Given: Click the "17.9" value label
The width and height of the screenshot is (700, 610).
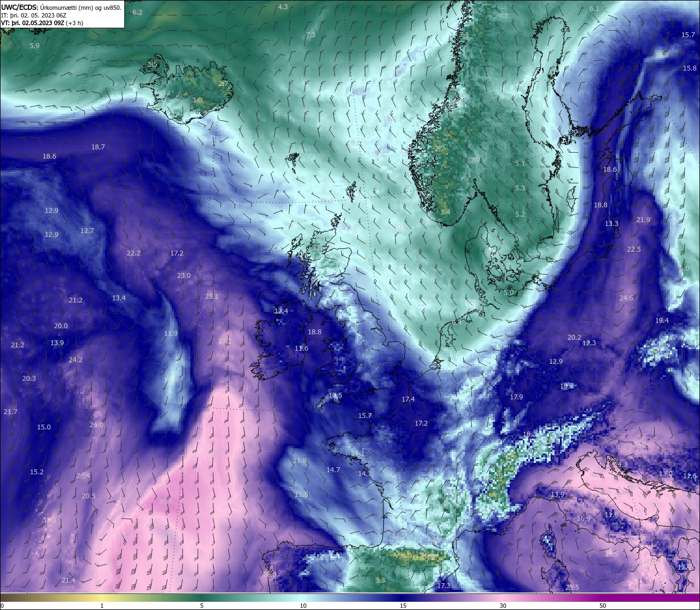Looking at the screenshot, I should 516,397.
